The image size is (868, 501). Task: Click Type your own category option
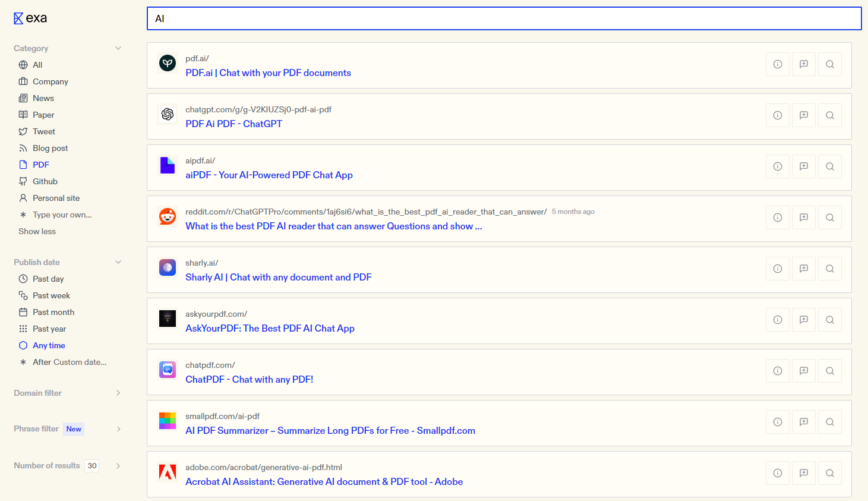55,215
